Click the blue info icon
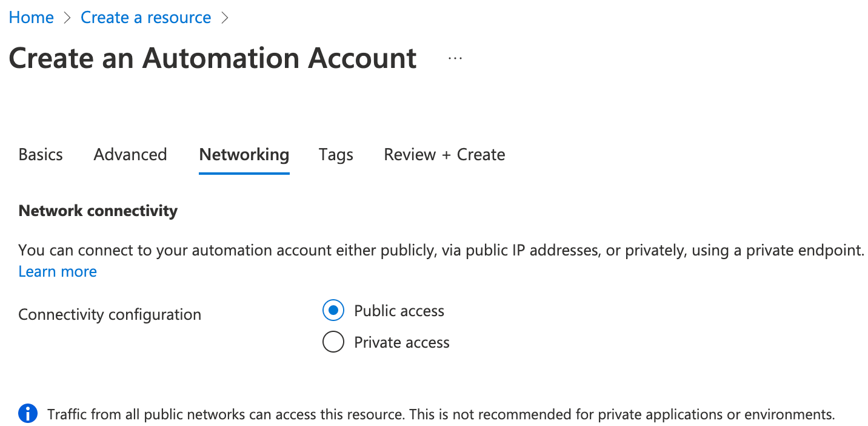The image size is (868, 426). pos(28,414)
